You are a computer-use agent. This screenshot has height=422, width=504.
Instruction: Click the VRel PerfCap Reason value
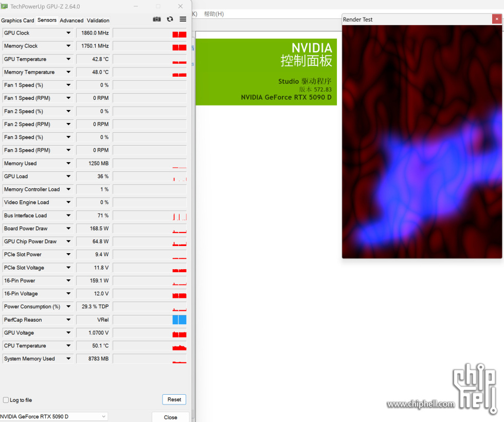tap(93, 320)
